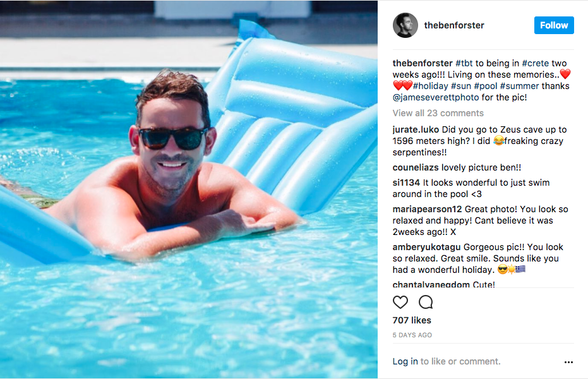The image size is (588, 379).
Task: Expand View all 23 comments
Action: tap(438, 113)
